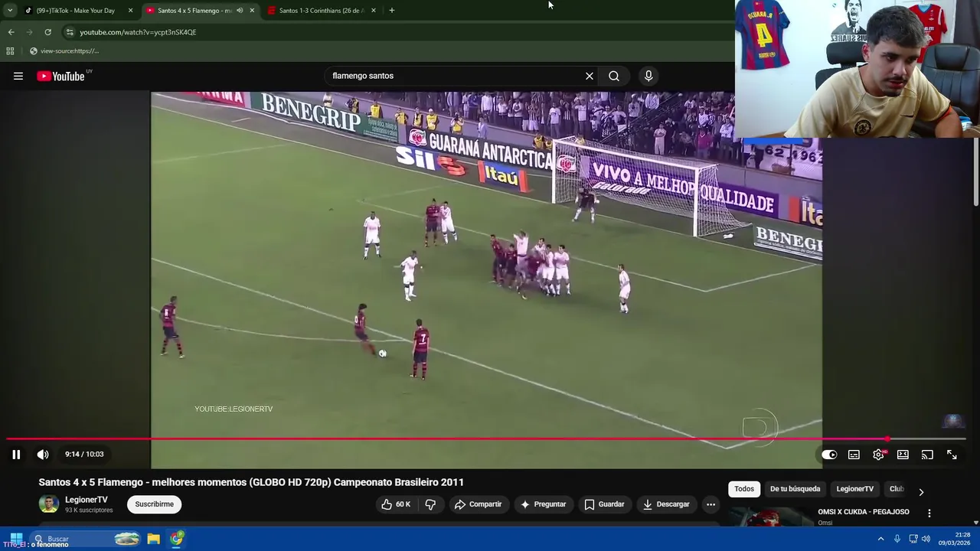The width and height of the screenshot is (980, 551).
Task: Open File Explorer from taskbar
Action: [154, 539]
